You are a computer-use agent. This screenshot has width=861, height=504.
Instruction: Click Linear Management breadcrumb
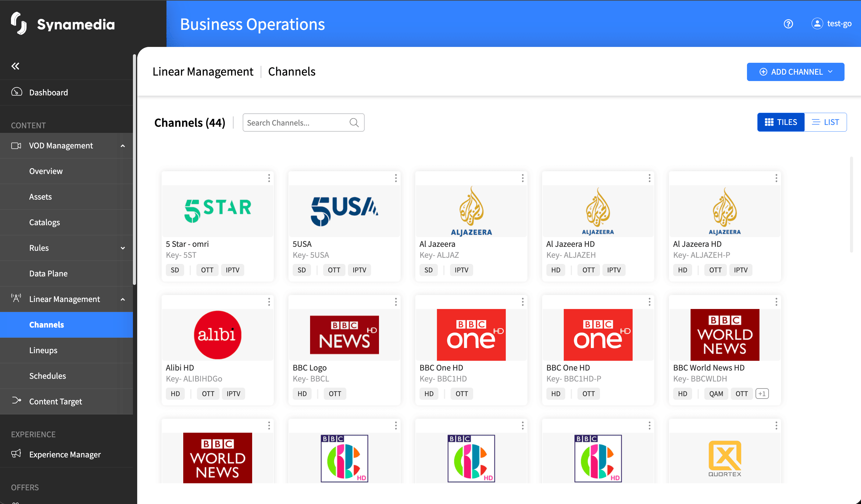[x=203, y=72]
